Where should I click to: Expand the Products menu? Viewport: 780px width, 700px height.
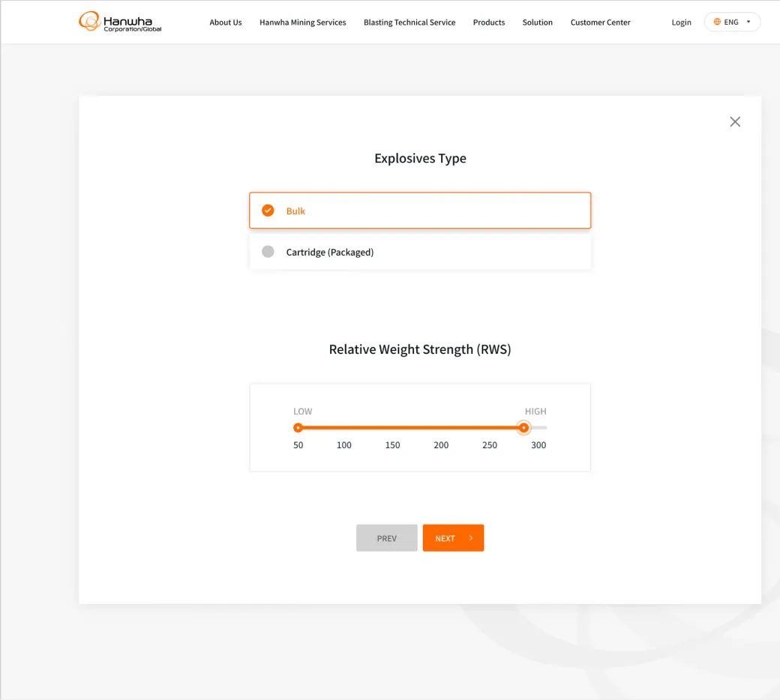coord(488,22)
